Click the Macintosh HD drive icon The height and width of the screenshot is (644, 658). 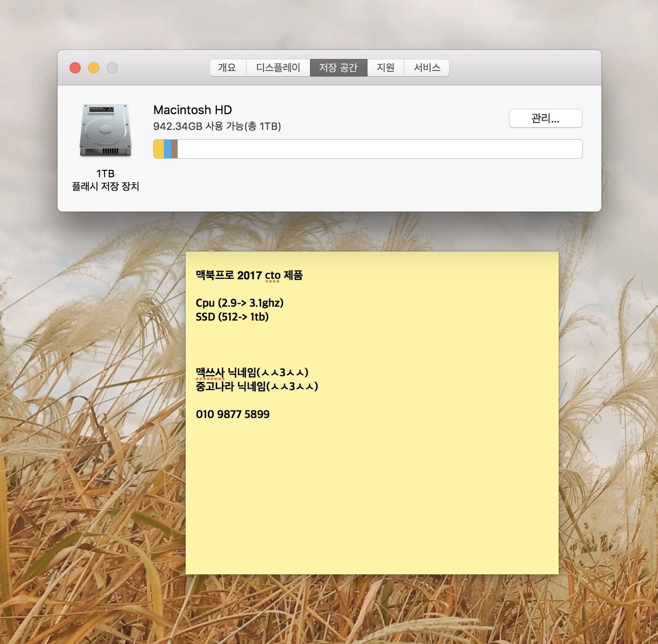point(105,130)
